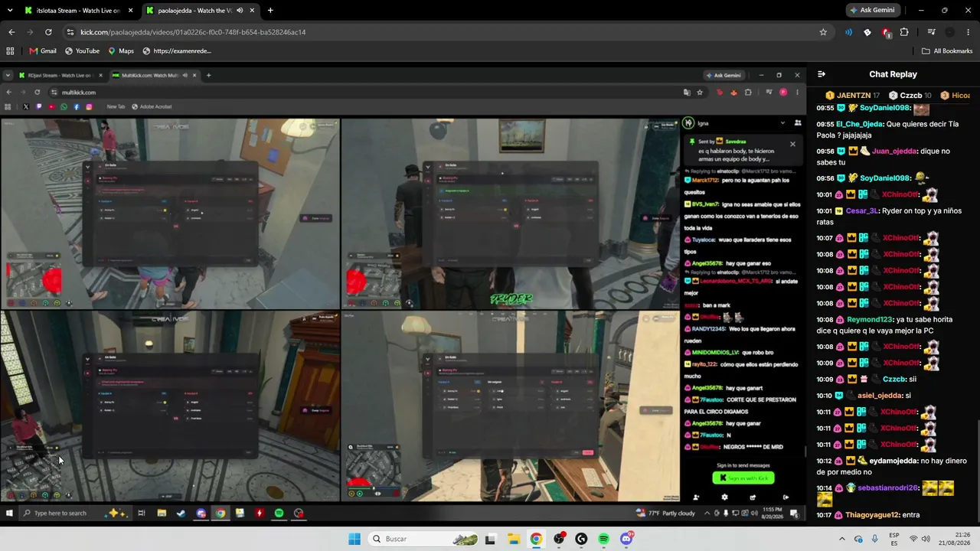This screenshot has width=980, height=551.
Task: Mute the paolaojedda tab audio
Action: (x=240, y=11)
